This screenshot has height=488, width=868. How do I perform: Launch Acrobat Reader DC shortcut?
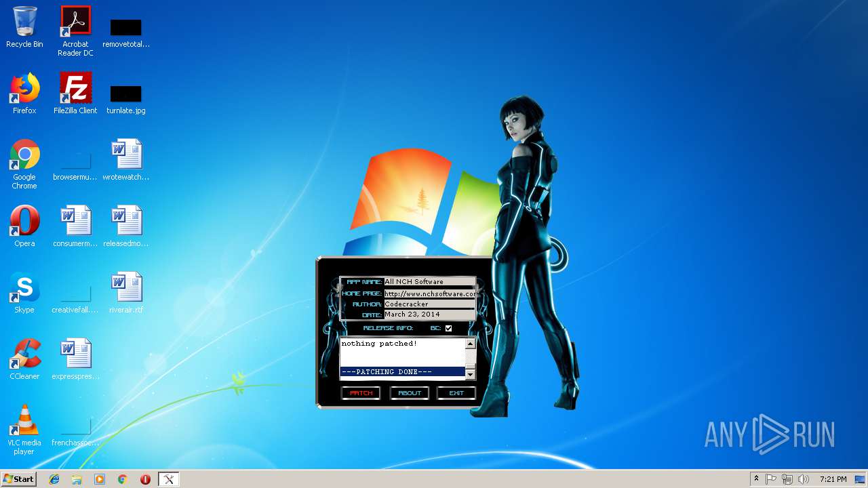tap(75, 31)
